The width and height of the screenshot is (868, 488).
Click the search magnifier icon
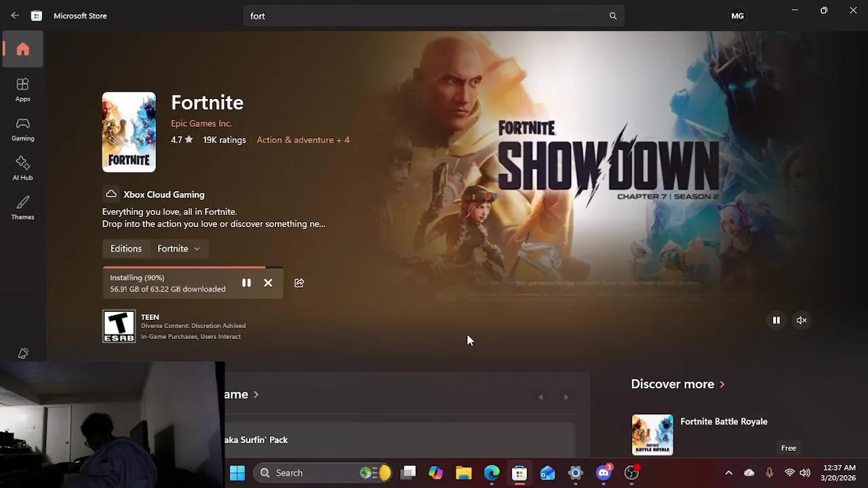pos(612,16)
